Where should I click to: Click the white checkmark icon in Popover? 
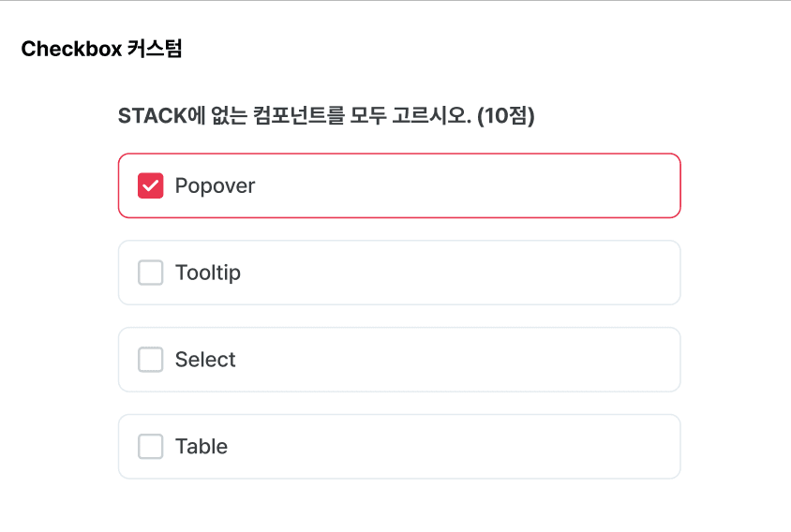150,186
